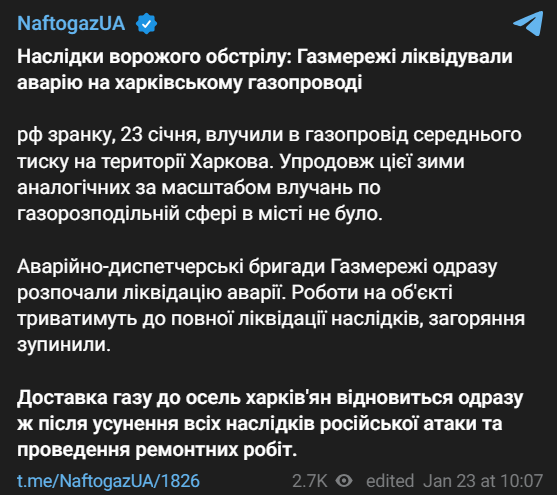The width and height of the screenshot is (557, 495).
Task: Click the headline 'Наслідки ворожого обстрілу'
Action: 155,57
